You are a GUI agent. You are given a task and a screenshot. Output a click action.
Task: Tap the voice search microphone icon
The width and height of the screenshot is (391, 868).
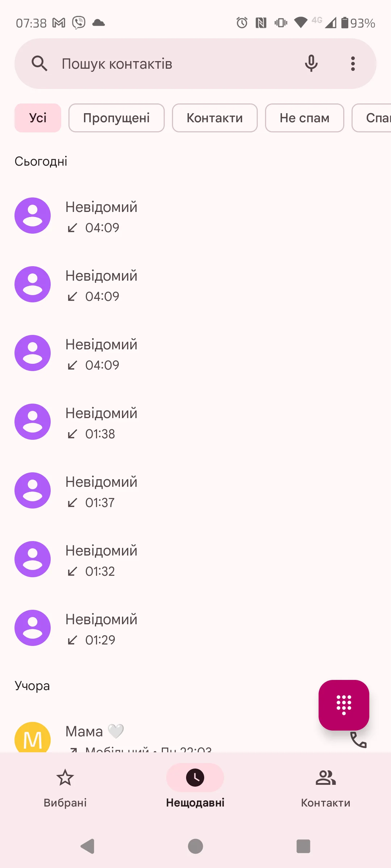click(x=311, y=64)
